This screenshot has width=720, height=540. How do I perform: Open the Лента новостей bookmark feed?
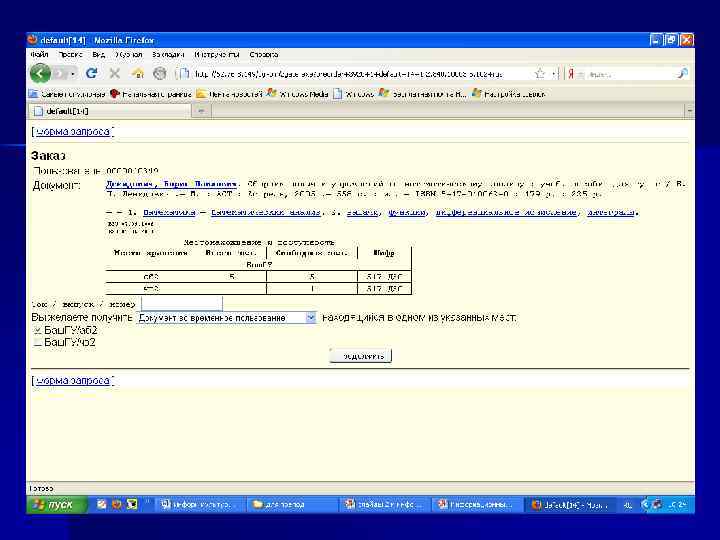[229, 94]
